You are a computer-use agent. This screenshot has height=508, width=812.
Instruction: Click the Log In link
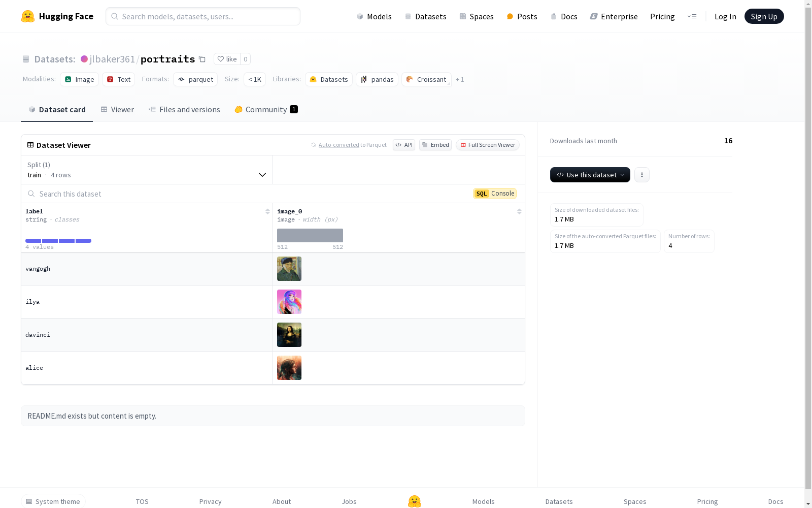[x=725, y=16]
